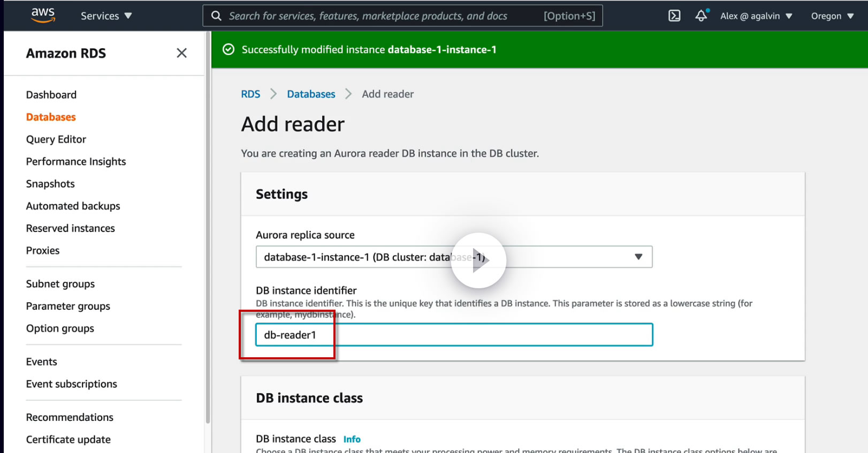Viewport: 868px width, 453px height.
Task: Open Snapshots page
Action: tap(50, 184)
